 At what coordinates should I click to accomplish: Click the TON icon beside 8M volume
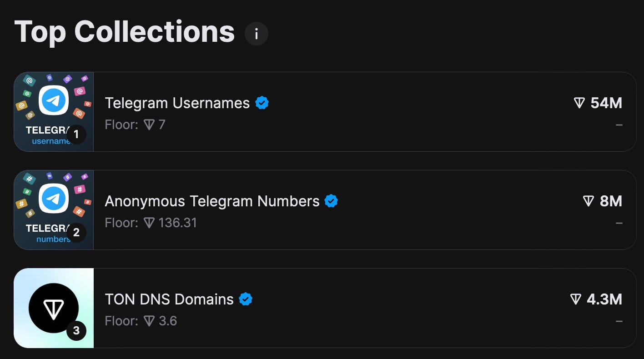tap(589, 202)
